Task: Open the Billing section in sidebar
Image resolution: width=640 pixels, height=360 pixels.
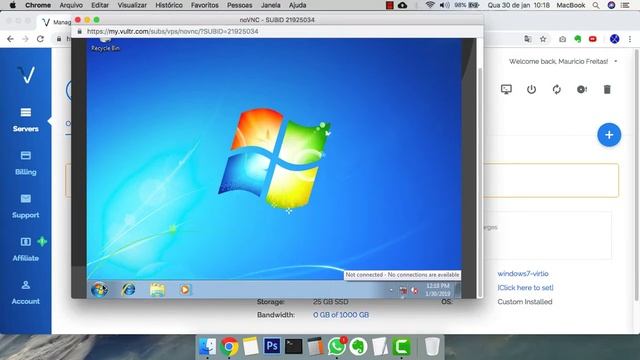Action: (25, 163)
